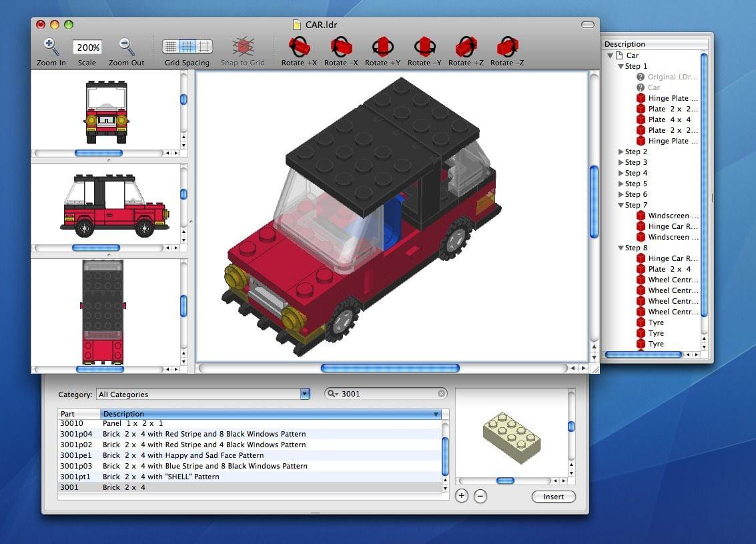Select the plain 3001 Brick 2 x 4 row
Image resolution: width=756 pixels, height=544 pixels.
pyautogui.click(x=250, y=487)
